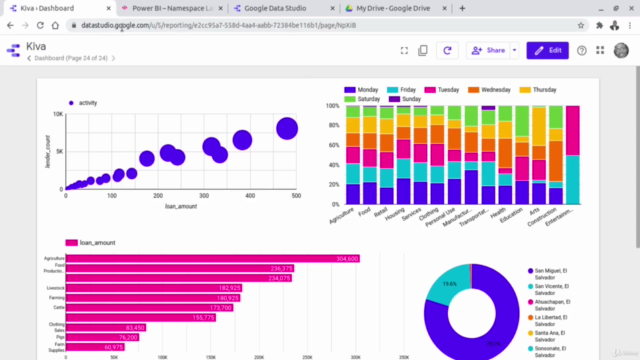The height and width of the screenshot is (360, 640).
Task: Select Ahuachapan, El Salvador legend entry
Action: pos(549,305)
